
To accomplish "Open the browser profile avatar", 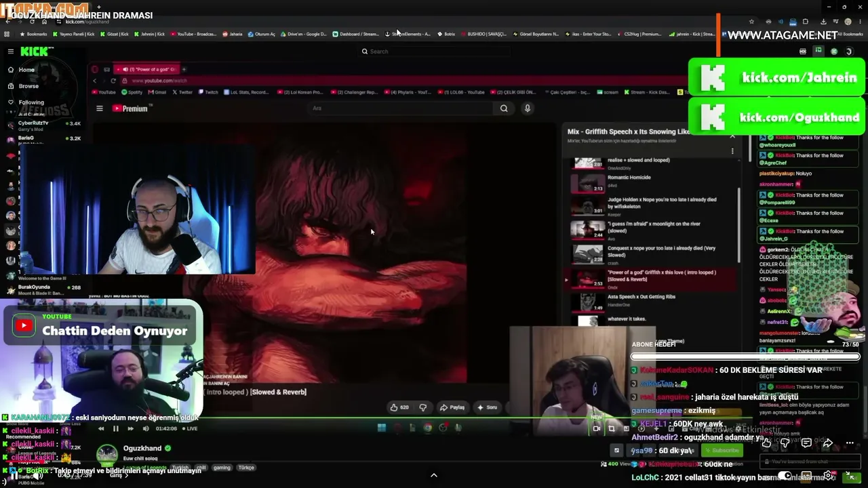I will tap(848, 22).
